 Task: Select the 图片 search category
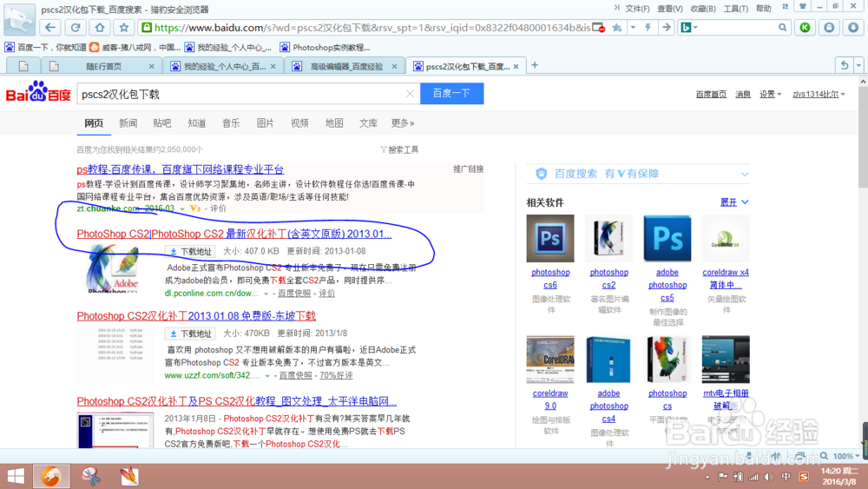pos(265,123)
